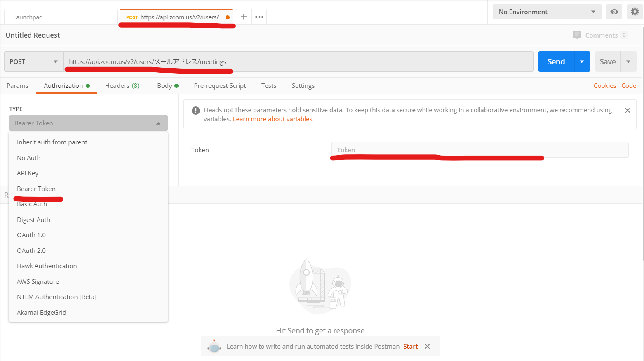Open the POST method dropdown

click(34, 61)
